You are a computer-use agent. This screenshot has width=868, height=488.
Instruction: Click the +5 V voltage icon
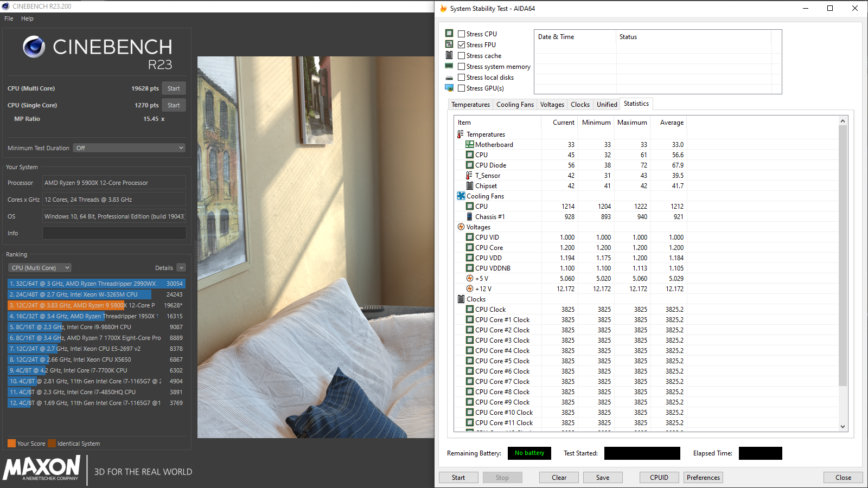(x=470, y=278)
